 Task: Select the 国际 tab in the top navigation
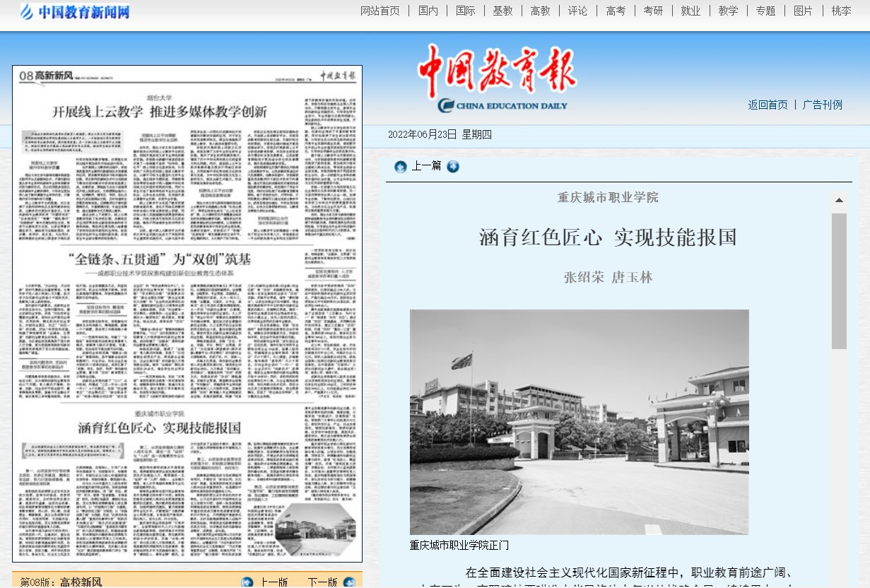pos(466,11)
